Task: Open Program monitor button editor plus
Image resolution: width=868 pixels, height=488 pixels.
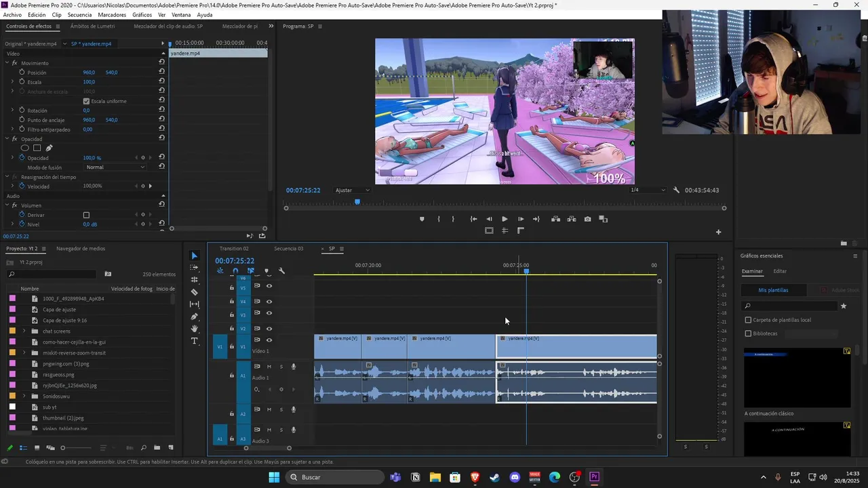Action: click(x=719, y=232)
